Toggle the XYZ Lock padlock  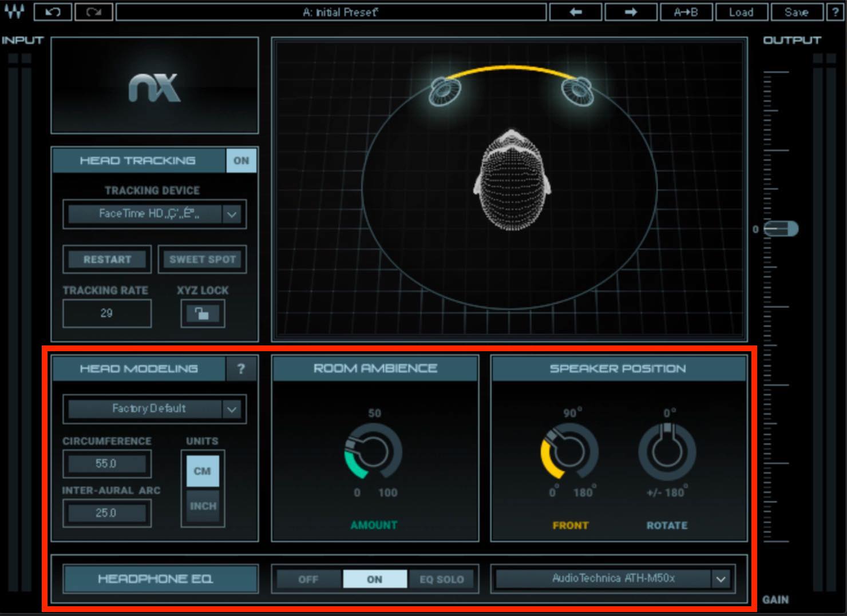[203, 313]
